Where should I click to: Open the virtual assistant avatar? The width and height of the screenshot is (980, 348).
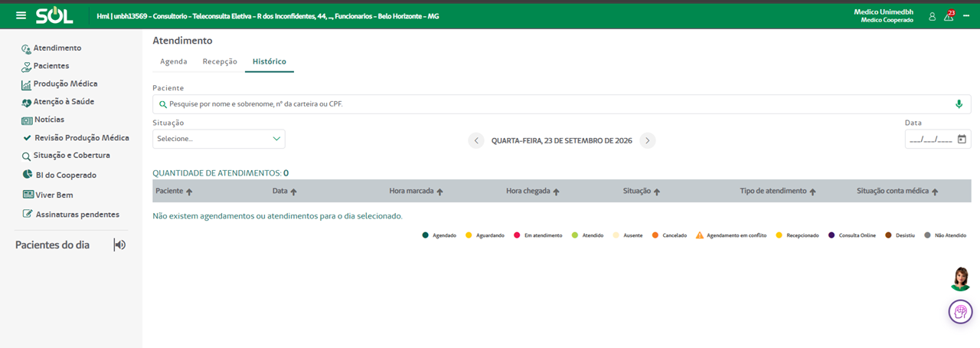point(960,279)
